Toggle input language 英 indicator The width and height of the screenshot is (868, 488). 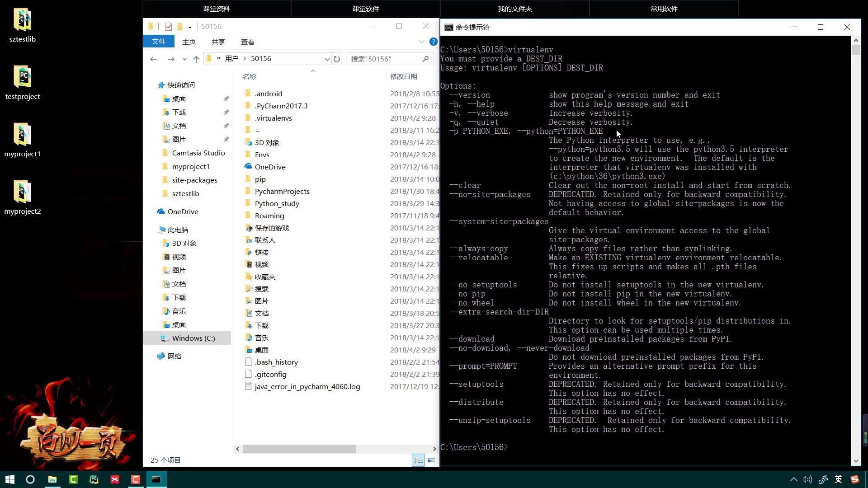[839, 479]
